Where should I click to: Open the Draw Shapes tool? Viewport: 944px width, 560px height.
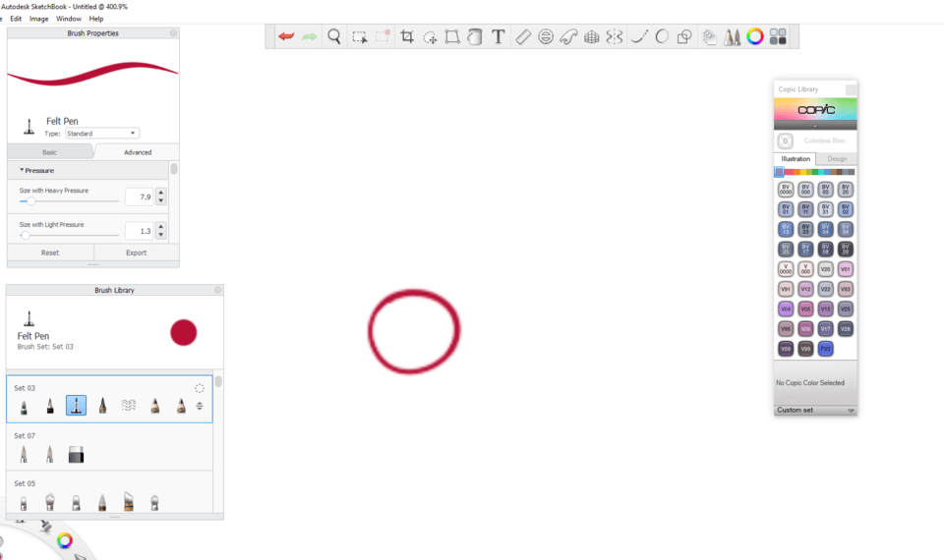(x=684, y=36)
